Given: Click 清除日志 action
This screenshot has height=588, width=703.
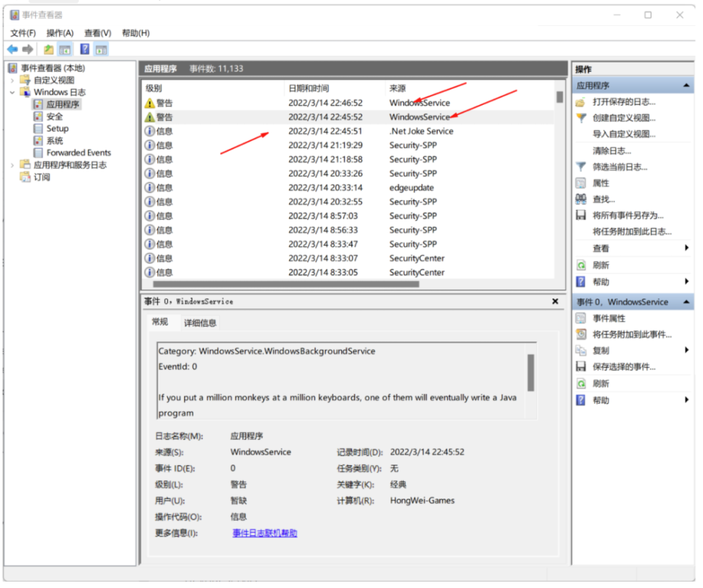Looking at the screenshot, I should (x=612, y=151).
